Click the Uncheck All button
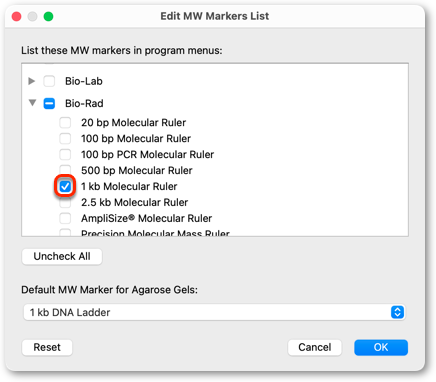 [62, 256]
